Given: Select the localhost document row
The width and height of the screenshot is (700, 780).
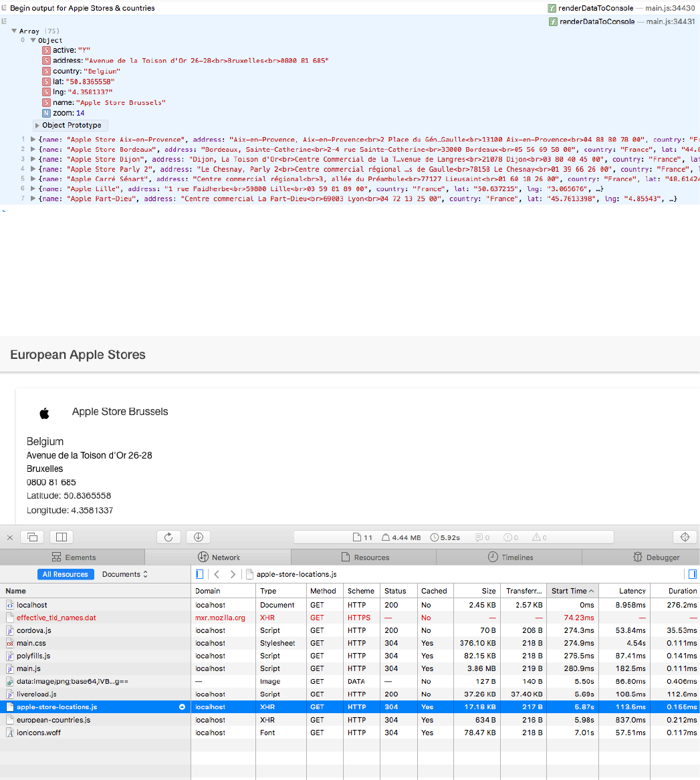Looking at the screenshot, I should click(x=350, y=605).
